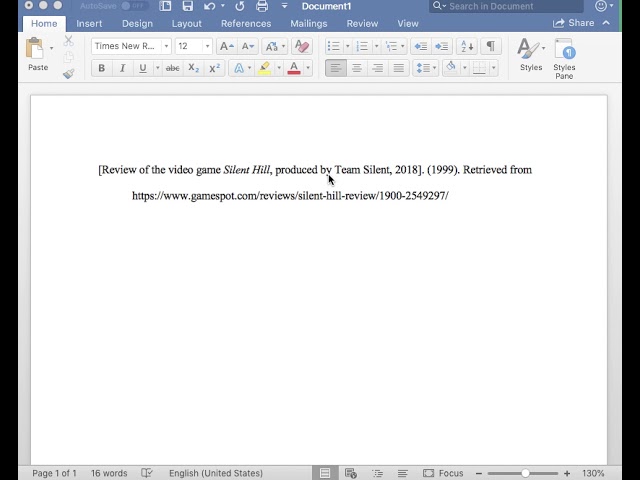Open the Mailings tab

[x=308, y=23]
